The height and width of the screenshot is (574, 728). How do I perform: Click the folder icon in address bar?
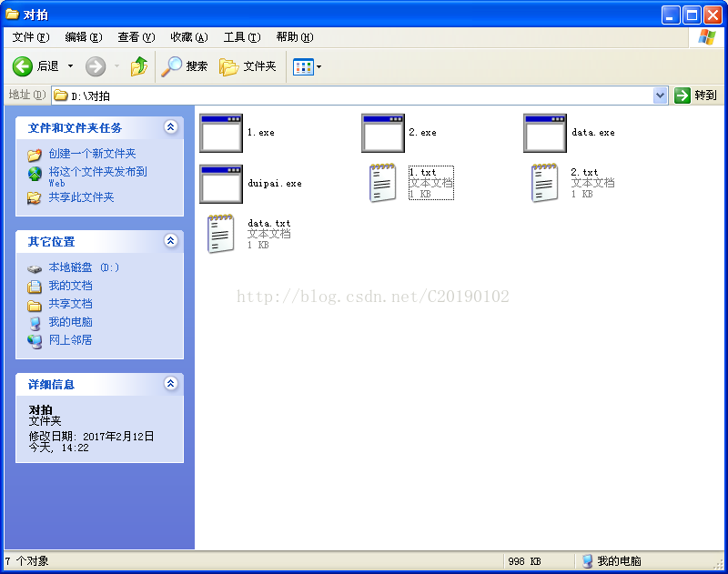click(61, 96)
